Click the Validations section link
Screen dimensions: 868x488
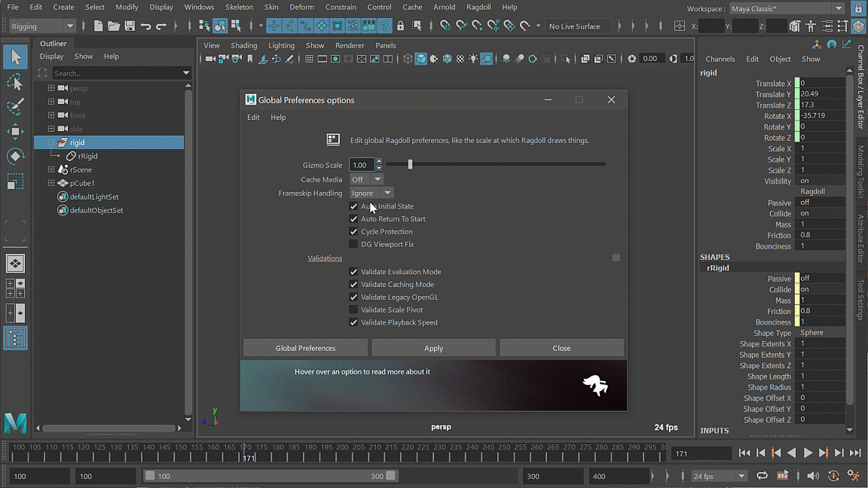[325, 258]
